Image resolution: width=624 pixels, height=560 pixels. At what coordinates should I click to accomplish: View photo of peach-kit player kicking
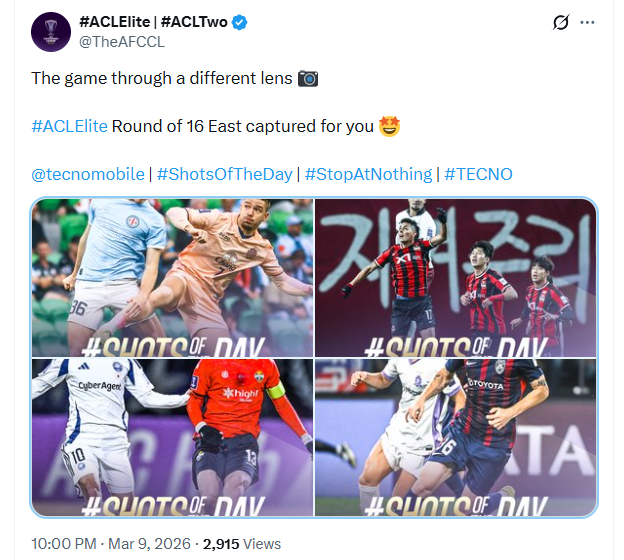click(172, 278)
